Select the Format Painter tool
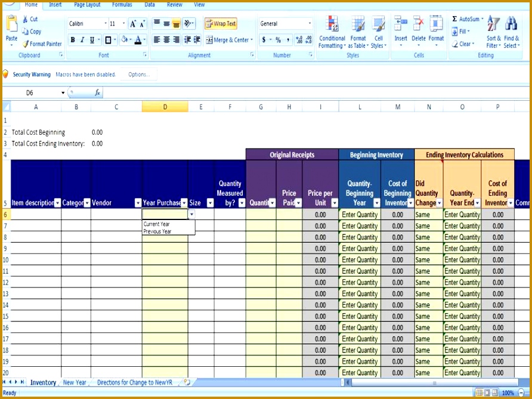Screen dimensions: 532x399 click(x=42, y=44)
